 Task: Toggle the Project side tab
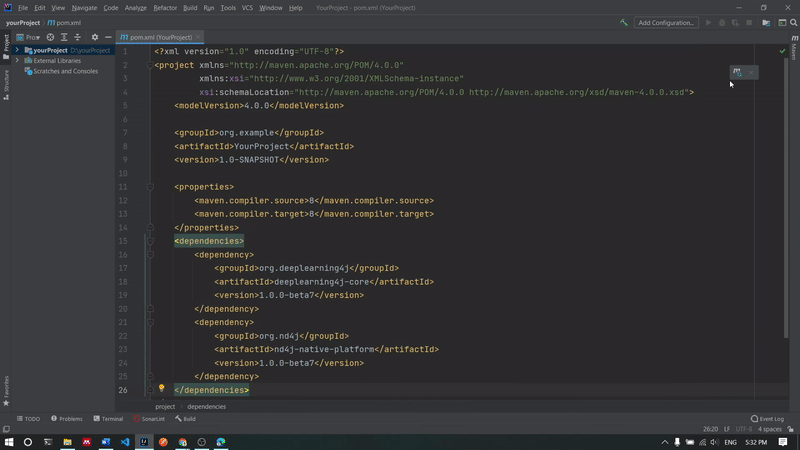point(6,47)
